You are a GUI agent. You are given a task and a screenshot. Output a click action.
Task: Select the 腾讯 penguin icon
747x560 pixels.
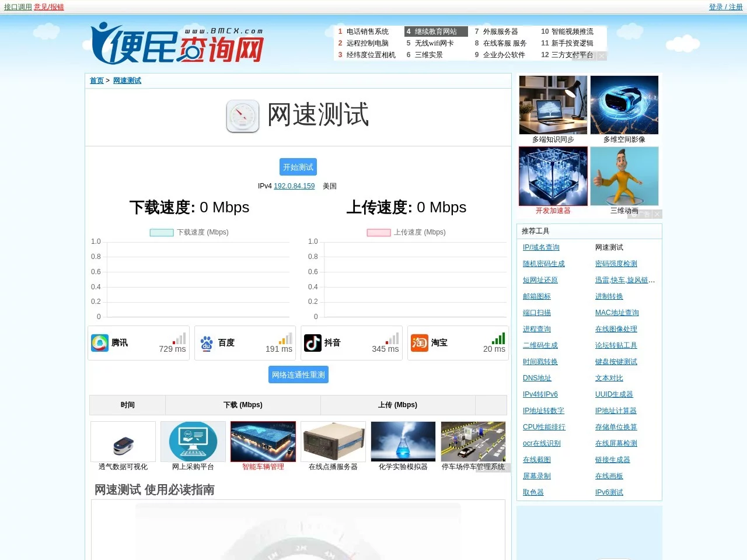[100, 343]
